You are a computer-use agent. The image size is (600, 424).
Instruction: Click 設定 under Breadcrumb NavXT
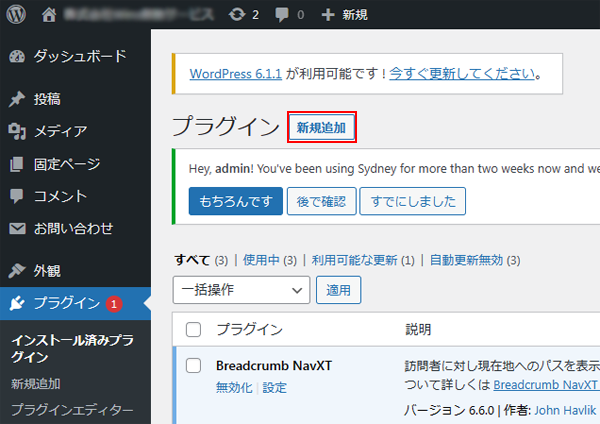point(274,388)
